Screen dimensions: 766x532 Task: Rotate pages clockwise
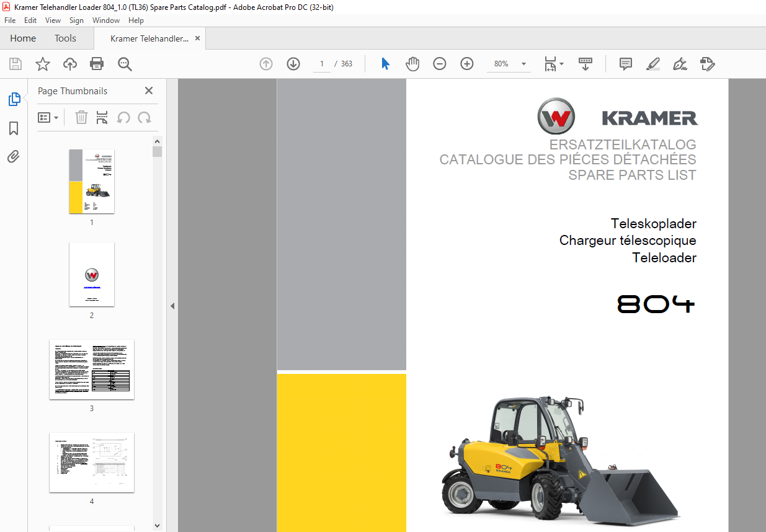click(145, 117)
